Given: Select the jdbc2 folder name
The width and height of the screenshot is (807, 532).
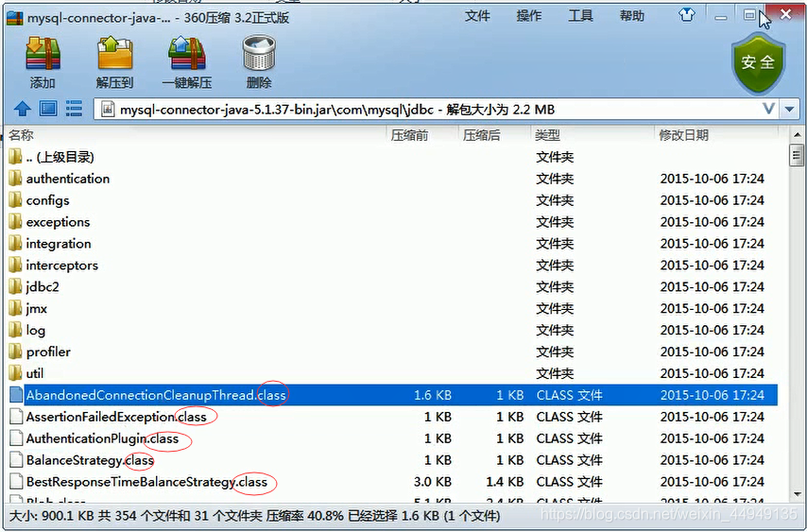Looking at the screenshot, I should [x=43, y=286].
